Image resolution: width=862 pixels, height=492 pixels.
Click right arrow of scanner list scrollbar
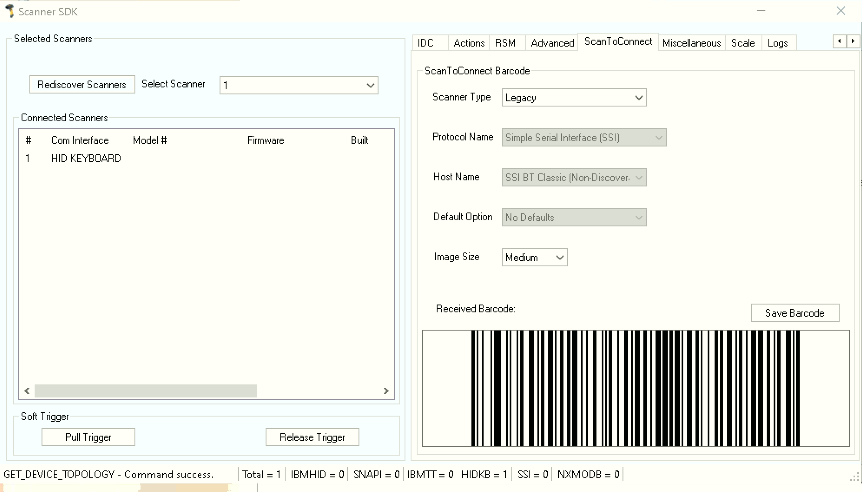386,391
